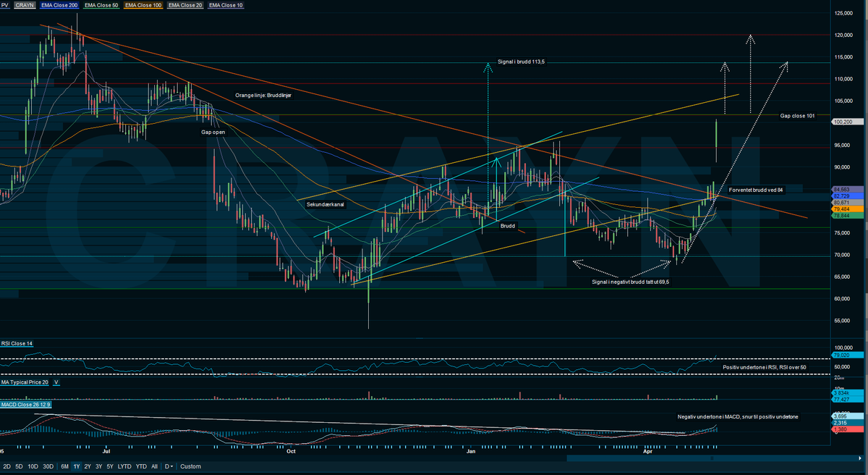Click the MACD value tag 2,315
Viewport: 868px width, 475px height.
[x=847, y=423]
